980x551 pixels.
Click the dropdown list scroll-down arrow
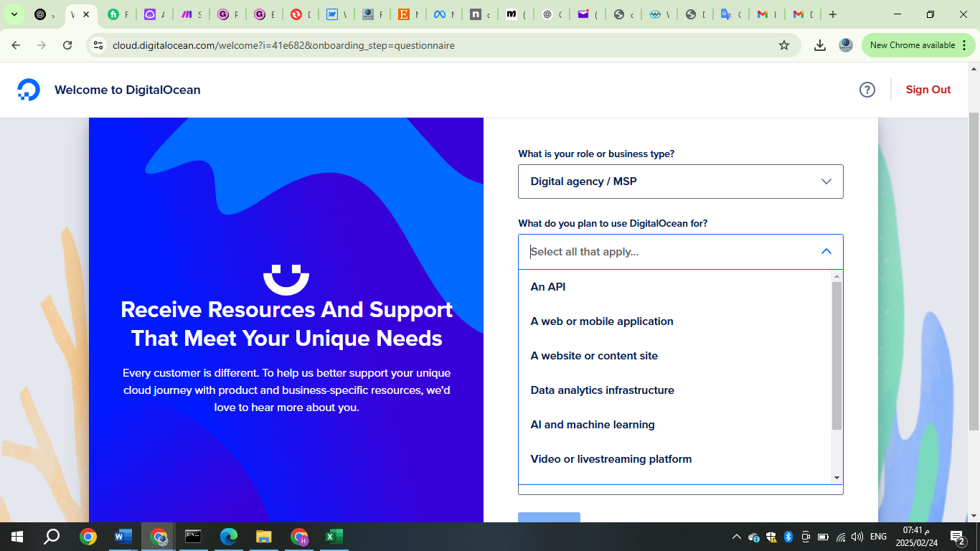coord(837,478)
